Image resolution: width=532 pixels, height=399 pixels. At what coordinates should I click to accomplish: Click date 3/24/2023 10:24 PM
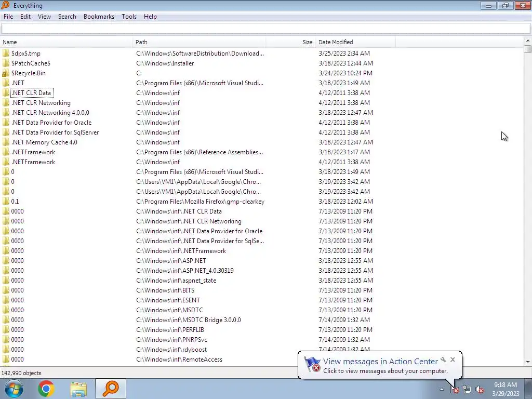click(x=345, y=73)
